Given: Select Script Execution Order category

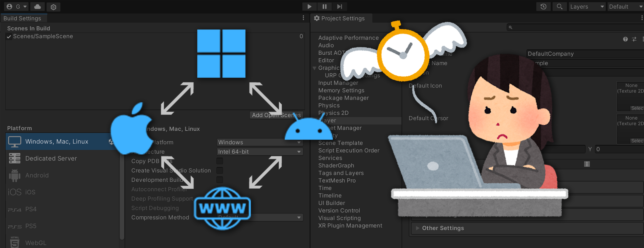Looking at the screenshot, I should tap(349, 150).
